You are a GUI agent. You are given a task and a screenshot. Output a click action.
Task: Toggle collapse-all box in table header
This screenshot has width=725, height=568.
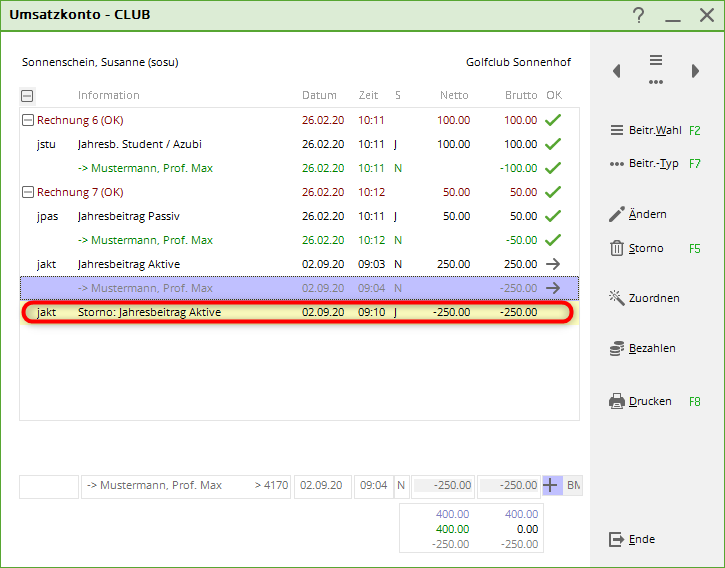27,96
